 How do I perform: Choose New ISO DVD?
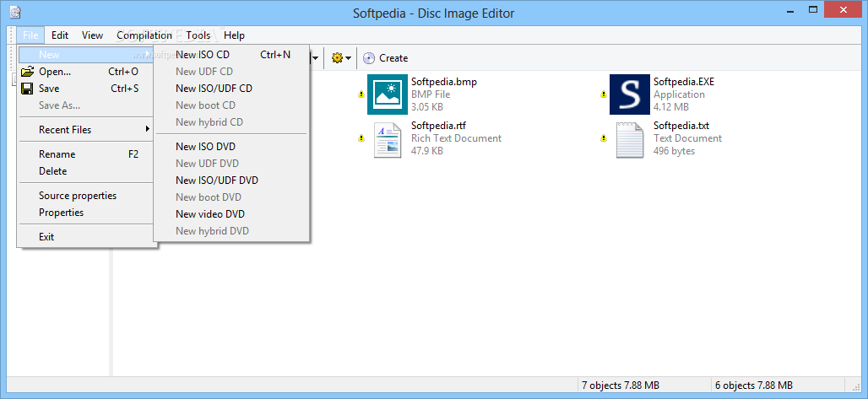tap(231, 147)
